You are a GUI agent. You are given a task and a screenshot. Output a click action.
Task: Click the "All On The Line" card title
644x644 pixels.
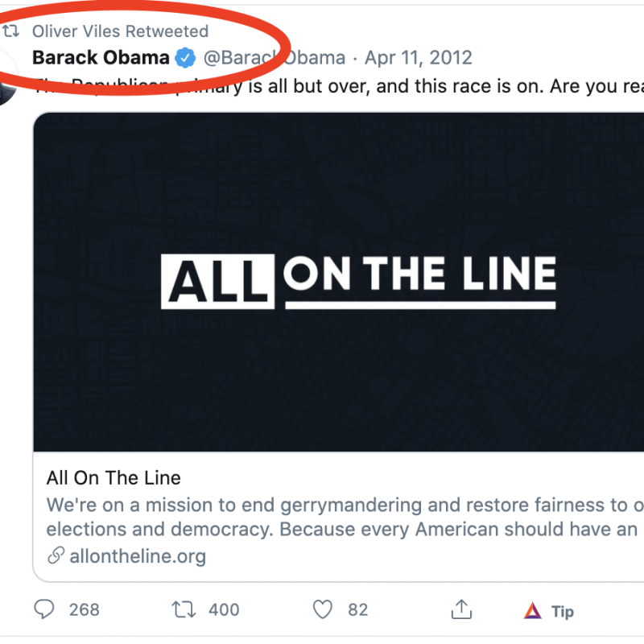[114, 477]
